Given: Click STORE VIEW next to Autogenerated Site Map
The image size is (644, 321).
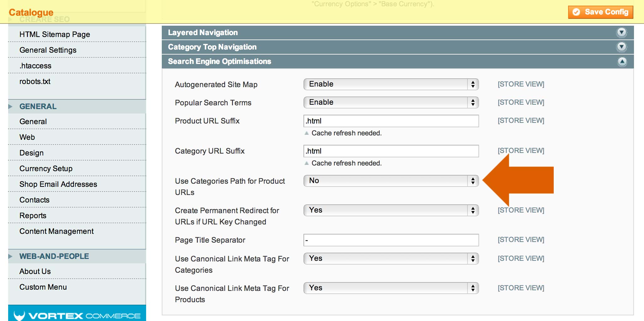Looking at the screenshot, I should (521, 84).
